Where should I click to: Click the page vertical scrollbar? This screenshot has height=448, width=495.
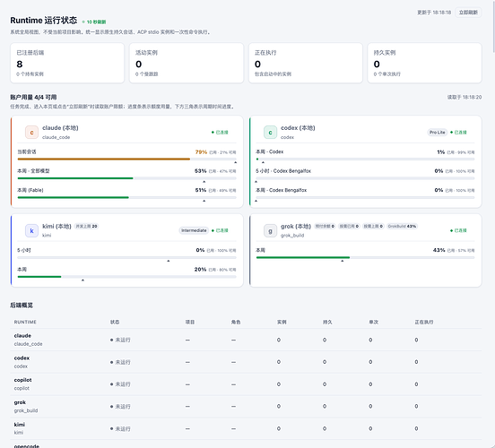click(493, 26)
